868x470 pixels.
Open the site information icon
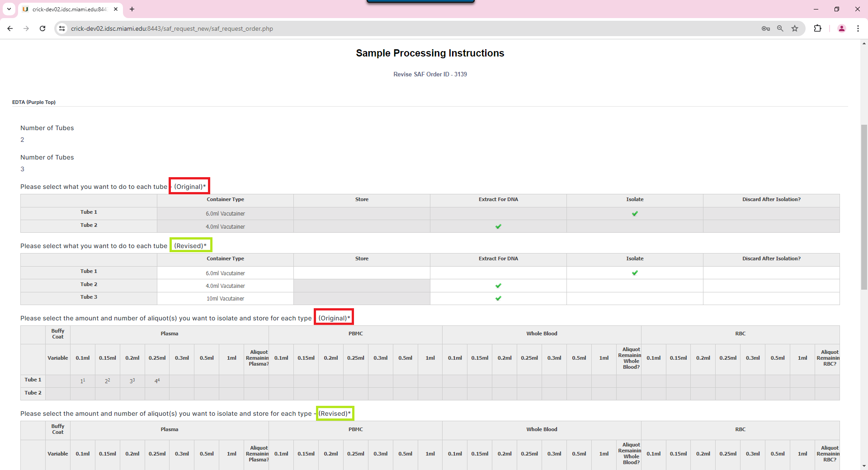62,28
